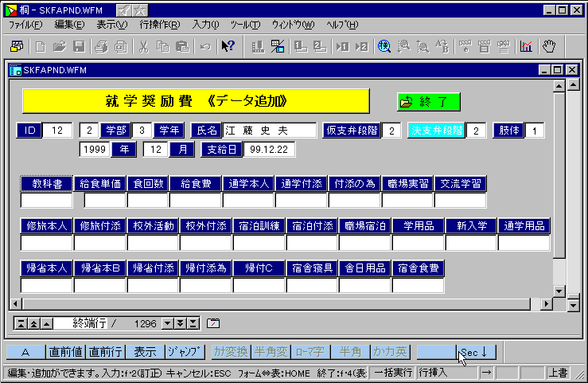Toggle the 'A' input mode button
The image size is (588, 383).
[25, 352]
